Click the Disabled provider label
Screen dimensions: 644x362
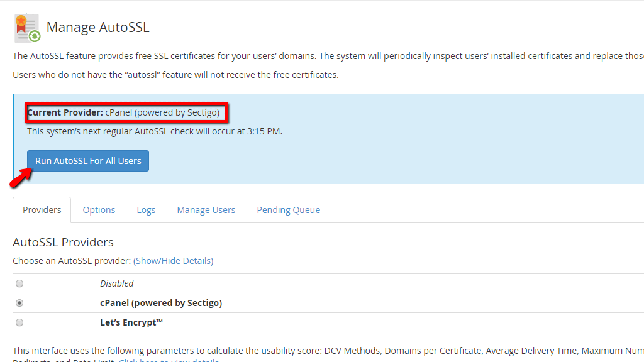[116, 283]
